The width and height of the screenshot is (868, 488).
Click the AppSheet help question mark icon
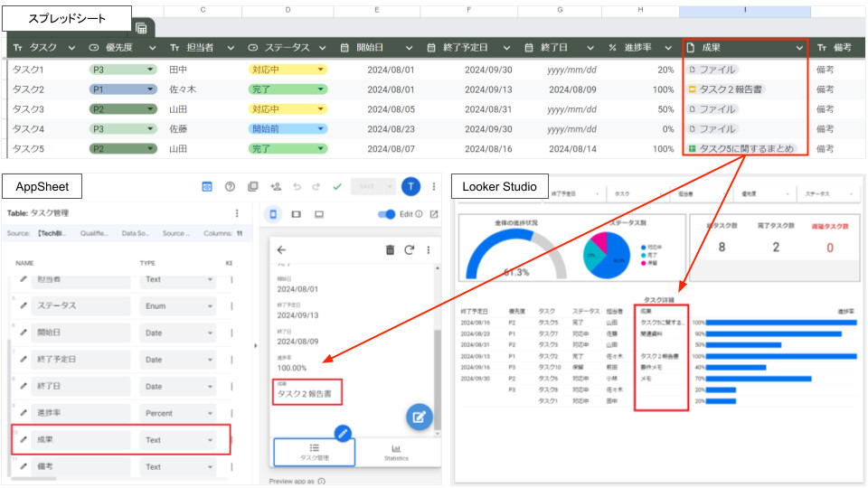click(230, 187)
